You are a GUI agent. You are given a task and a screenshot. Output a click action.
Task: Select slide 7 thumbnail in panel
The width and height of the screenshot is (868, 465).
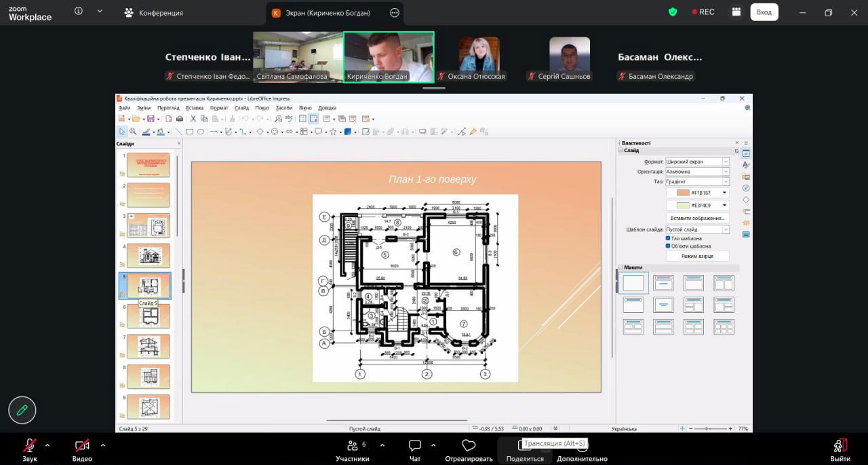(148, 346)
